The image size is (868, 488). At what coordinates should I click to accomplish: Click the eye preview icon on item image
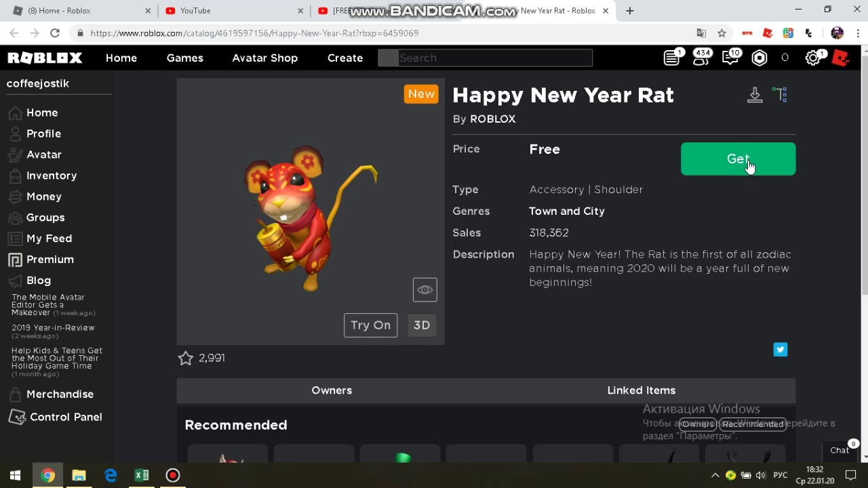coord(425,290)
